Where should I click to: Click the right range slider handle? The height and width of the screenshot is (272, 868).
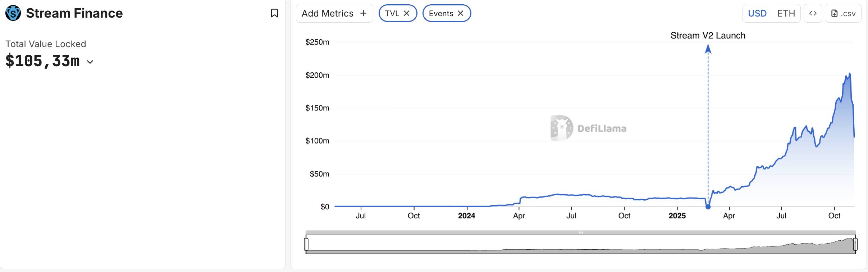tap(855, 244)
